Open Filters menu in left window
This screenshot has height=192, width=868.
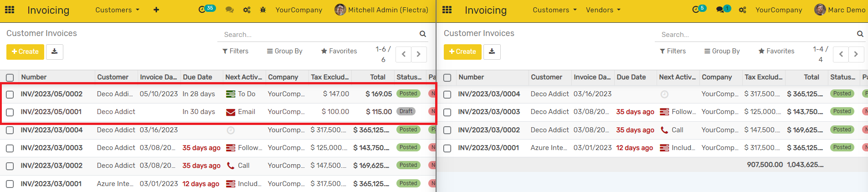pyautogui.click(x=236, y=51)
